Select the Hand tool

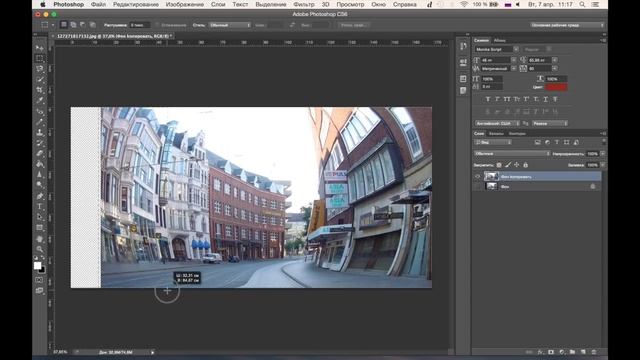click(x=40, y=239)
